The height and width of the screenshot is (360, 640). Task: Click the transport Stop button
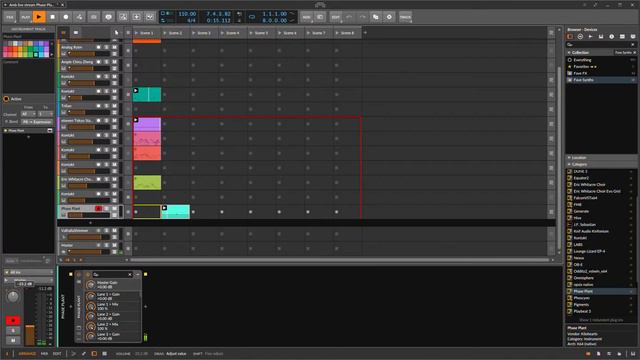[52, 17]
